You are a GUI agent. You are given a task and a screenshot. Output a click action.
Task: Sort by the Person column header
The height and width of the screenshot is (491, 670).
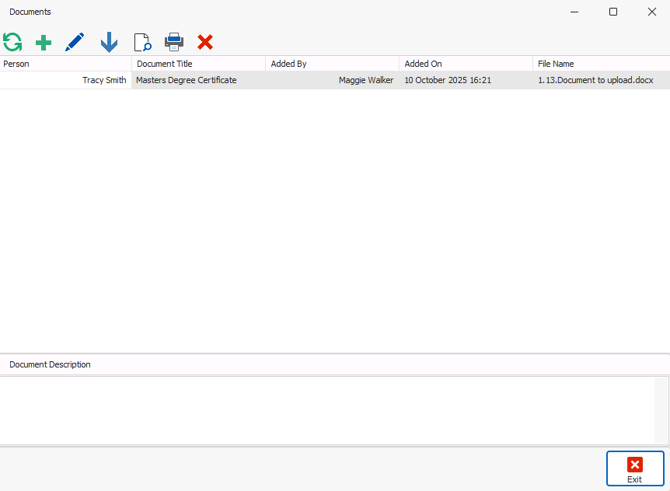tap(65, 64)
